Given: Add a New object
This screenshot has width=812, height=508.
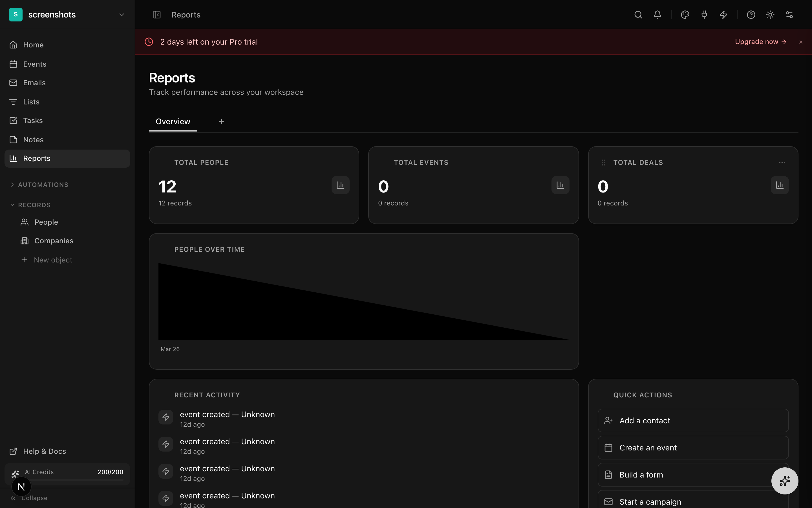Looking at the screenshot, I should point(73,260).
